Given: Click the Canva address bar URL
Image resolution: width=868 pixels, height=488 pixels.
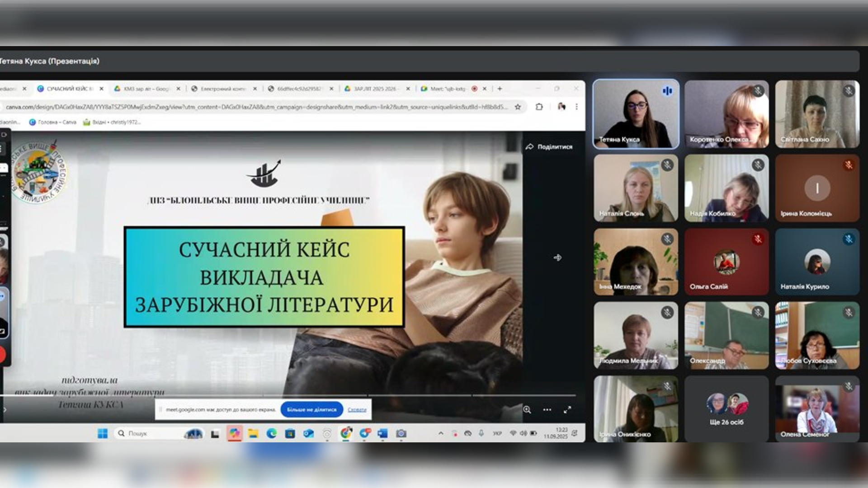Looking at the screenshot, I should [253, 107].
